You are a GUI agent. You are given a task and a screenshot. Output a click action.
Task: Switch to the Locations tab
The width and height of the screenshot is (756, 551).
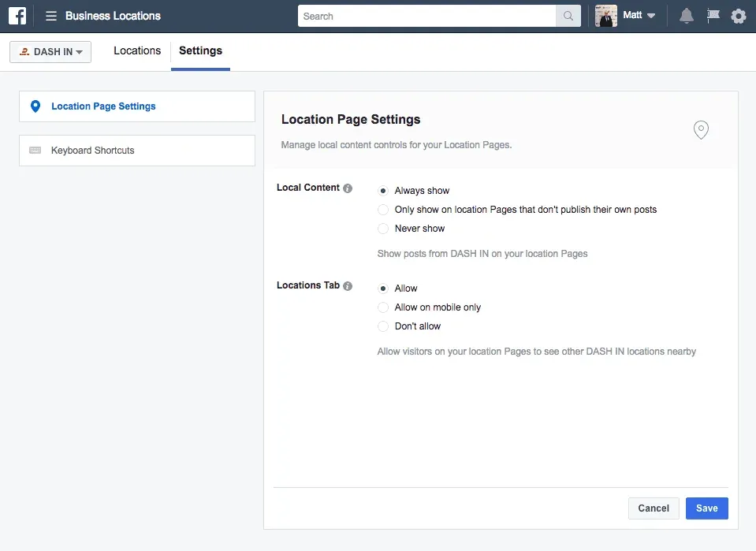[x=136, y=50]
